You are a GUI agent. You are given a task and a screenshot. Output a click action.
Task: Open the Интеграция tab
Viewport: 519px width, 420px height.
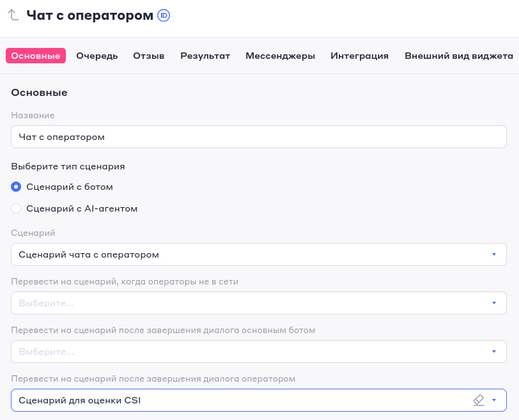(359, 56)
